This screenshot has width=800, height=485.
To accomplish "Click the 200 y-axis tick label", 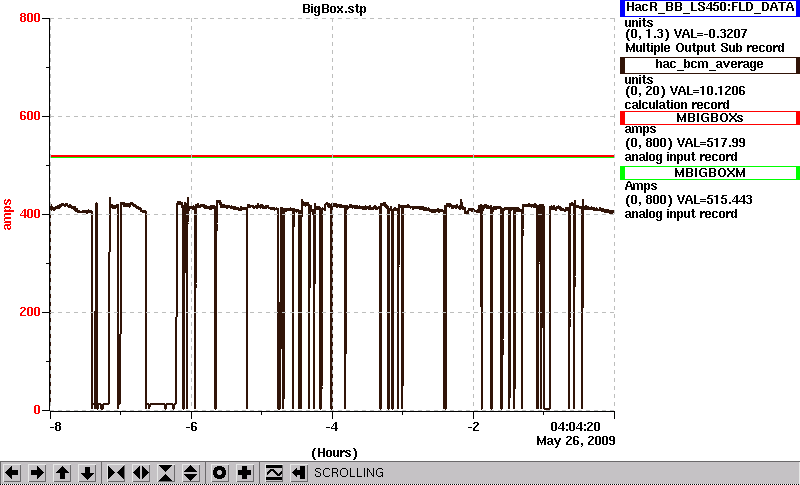I will (x=30, y=312).
